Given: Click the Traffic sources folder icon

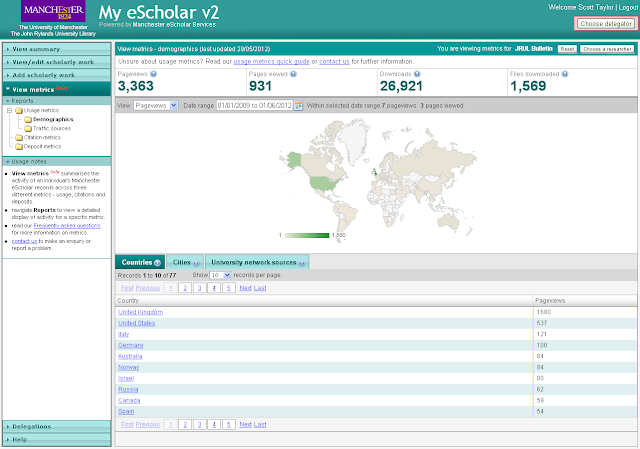Looking at the screenshot, I should (x=28, y=129).
